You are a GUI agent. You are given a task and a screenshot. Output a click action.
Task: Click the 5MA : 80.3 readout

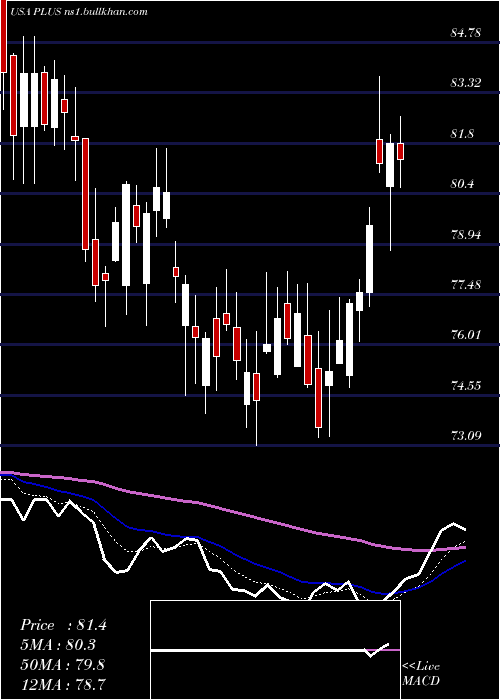coord(58,645)
